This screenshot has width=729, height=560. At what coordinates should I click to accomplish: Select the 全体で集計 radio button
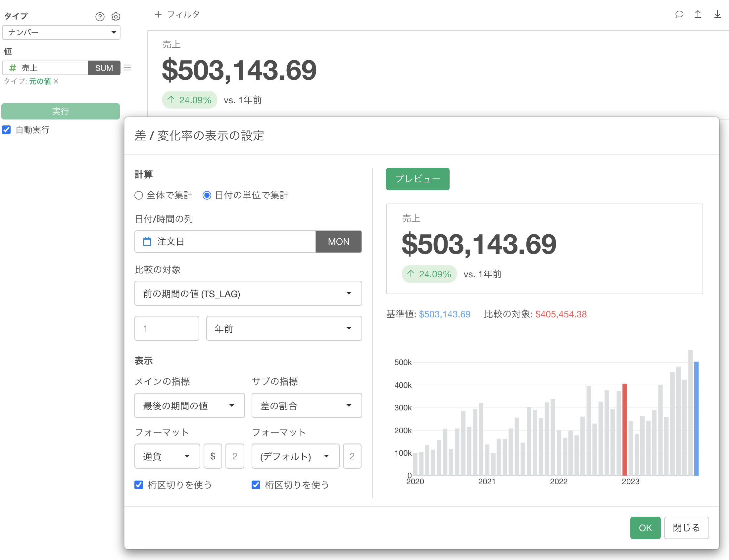click(139, 195)
